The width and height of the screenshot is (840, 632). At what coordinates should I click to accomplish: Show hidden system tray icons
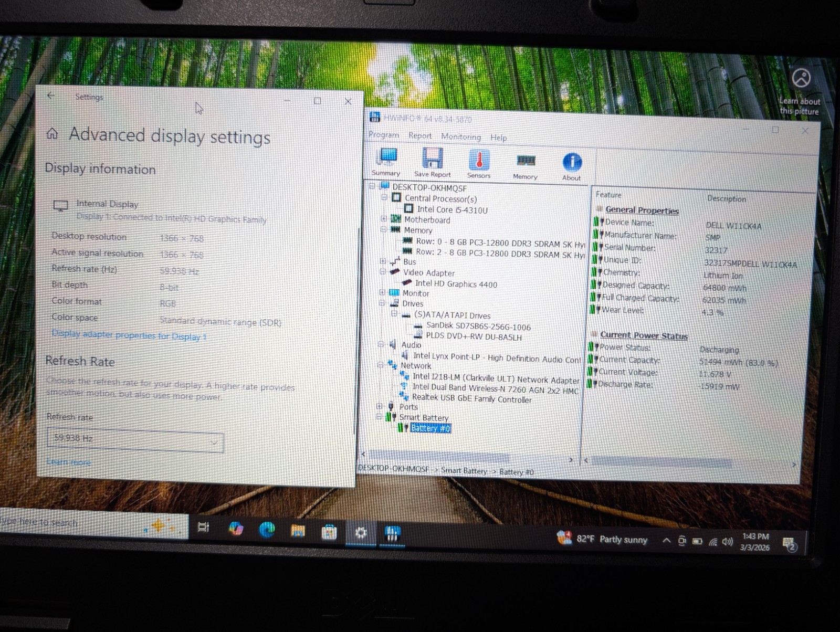tap(666, 540)
